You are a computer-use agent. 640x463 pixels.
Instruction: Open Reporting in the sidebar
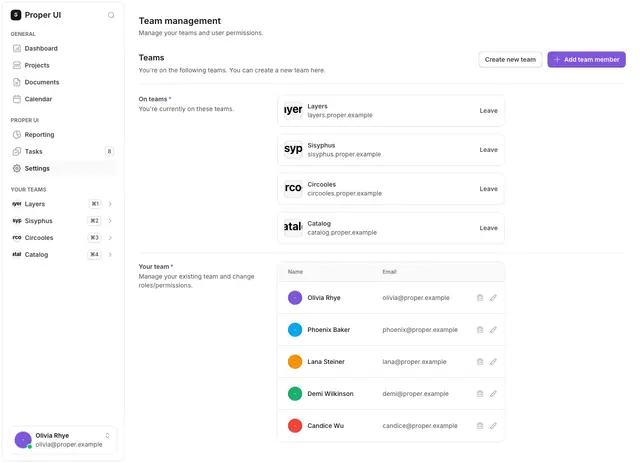tap(62, 135)
